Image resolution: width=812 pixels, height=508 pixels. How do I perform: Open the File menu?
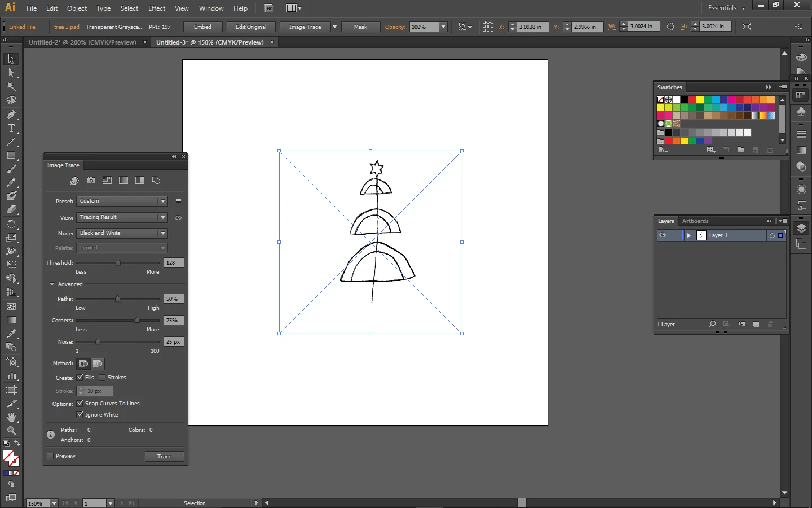(32, 8)
